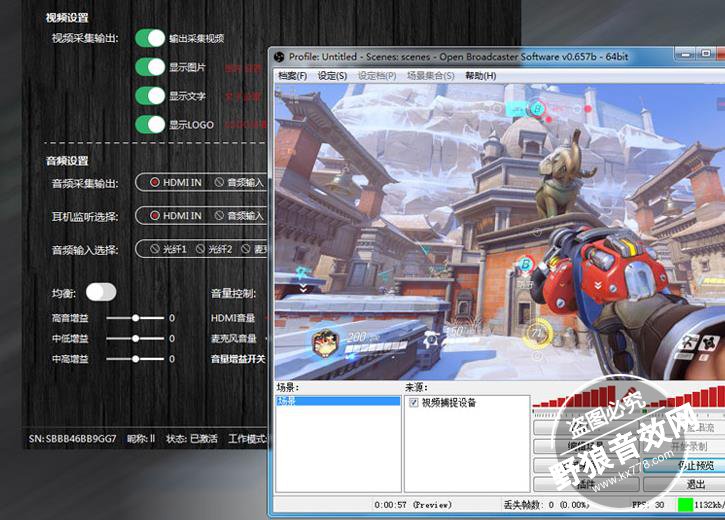Choose 光纤1 in 音频输入选择
The width and height of the screenshot is (725, 520).
pyautogui.click(x=168, y=249)
